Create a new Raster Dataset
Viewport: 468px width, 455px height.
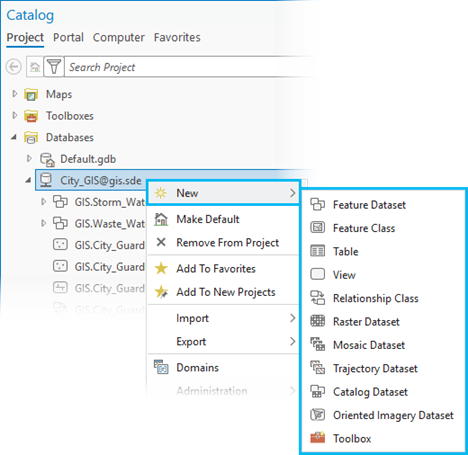tap(383, 321)
